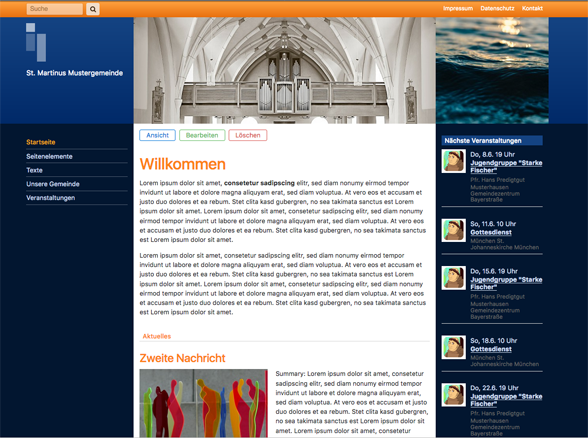Image resolution: width=588 pixels, height=438 pixels.
Task: Click monk thumbnail for So, 11.6. event
Action: point(454,231)
